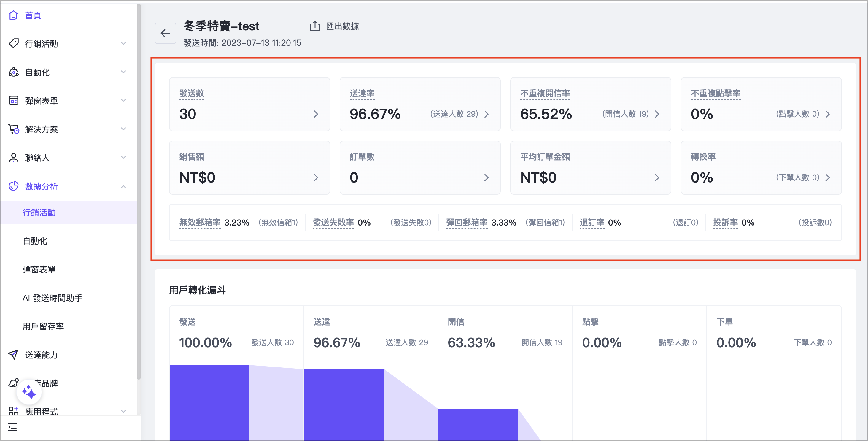Image resolution: width=868 pixels, height=441 pixels.
Task: Expand the 應用程式 menu chevron
Action: point(123,411)
